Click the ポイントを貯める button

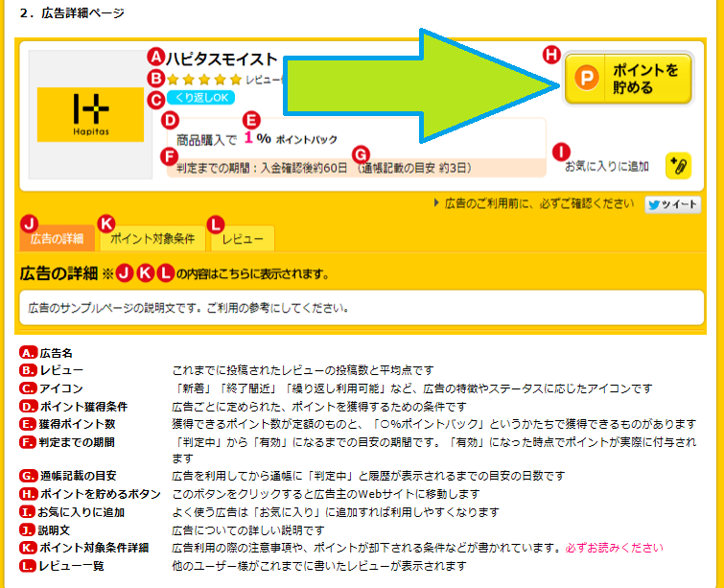point(628,79)
